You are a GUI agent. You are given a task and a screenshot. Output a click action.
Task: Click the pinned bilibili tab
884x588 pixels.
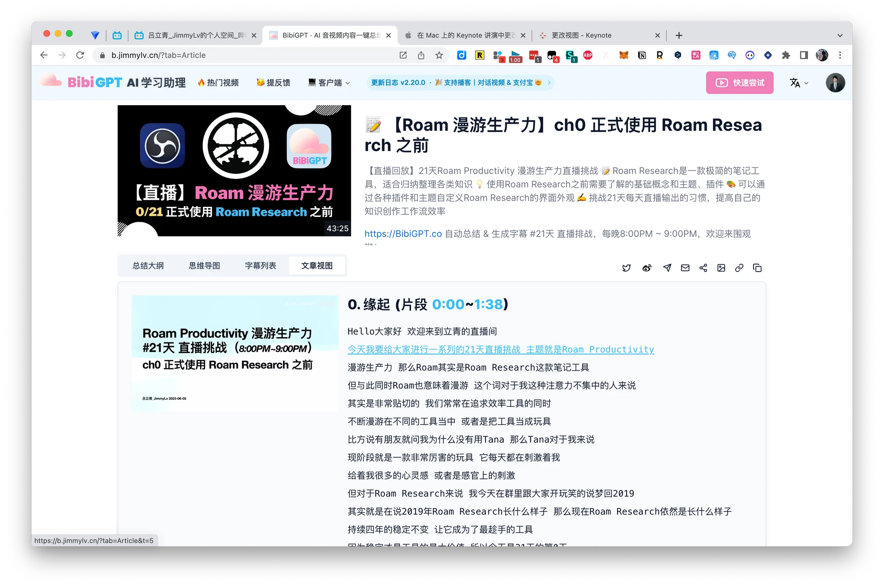click(117, 35)
